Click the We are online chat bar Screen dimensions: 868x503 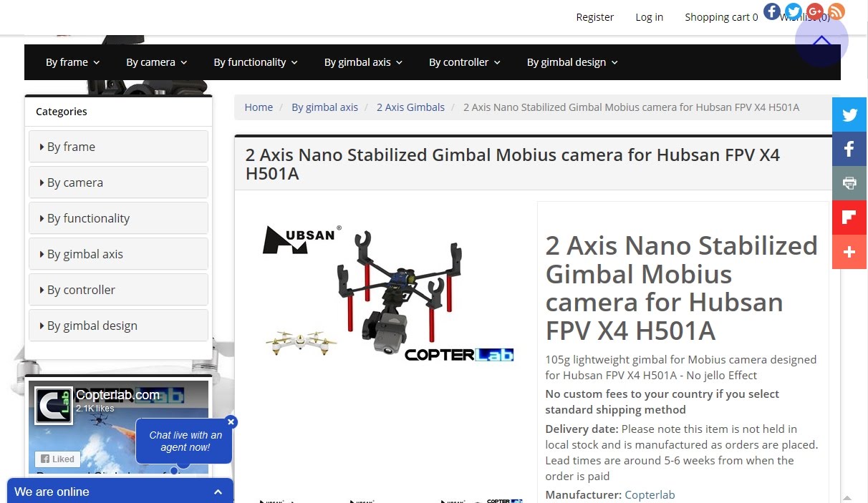coord(120,492)
